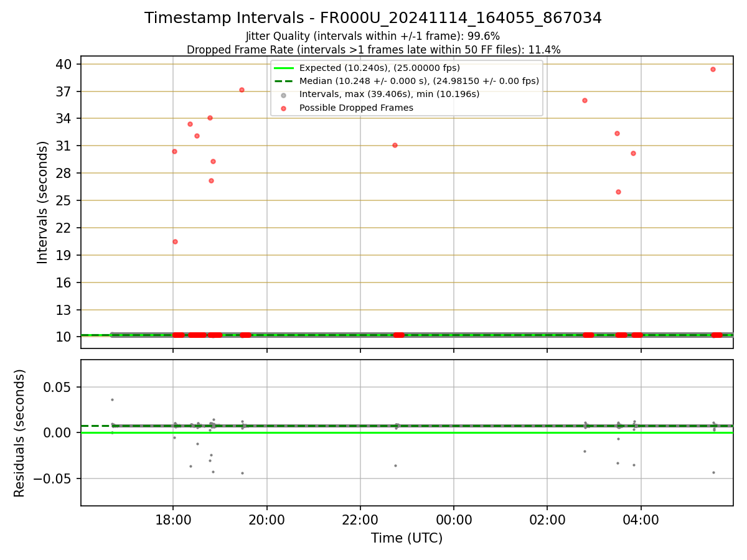The width and height of the screenshot is (747, 560).
Task: Click the lowest red outlier near 20 seconds
Action: 175,241
